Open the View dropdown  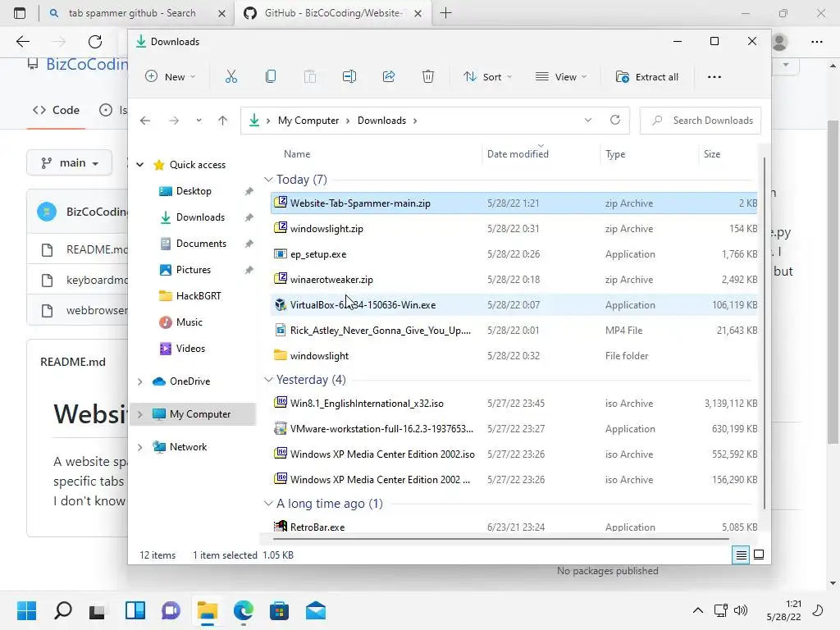561,76
